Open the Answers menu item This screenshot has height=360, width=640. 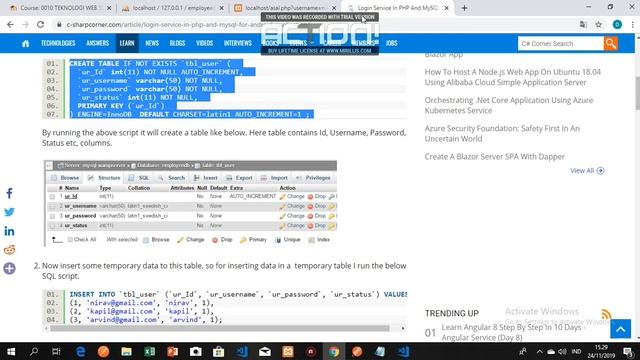(98, 43)
